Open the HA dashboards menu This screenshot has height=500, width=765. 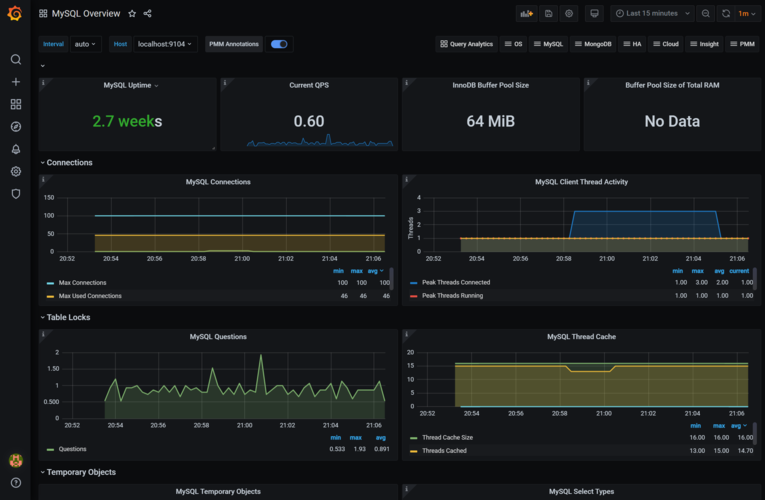coord(632,44)
